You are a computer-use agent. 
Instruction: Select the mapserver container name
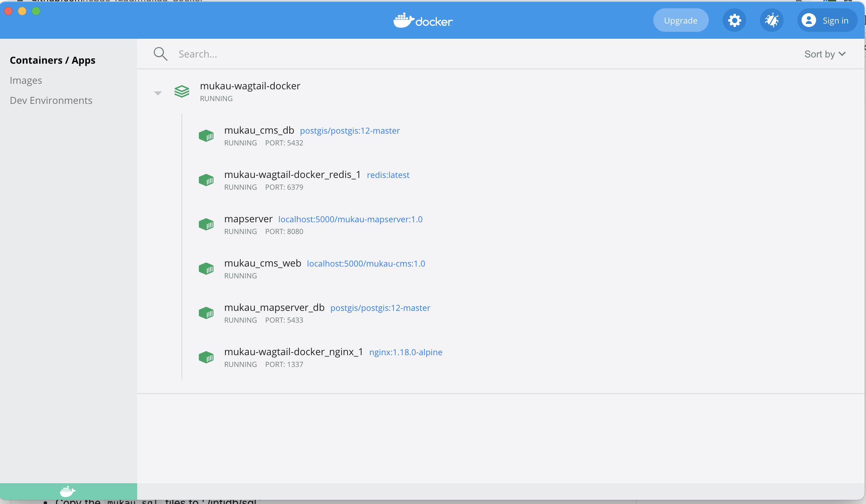[248, 219]
